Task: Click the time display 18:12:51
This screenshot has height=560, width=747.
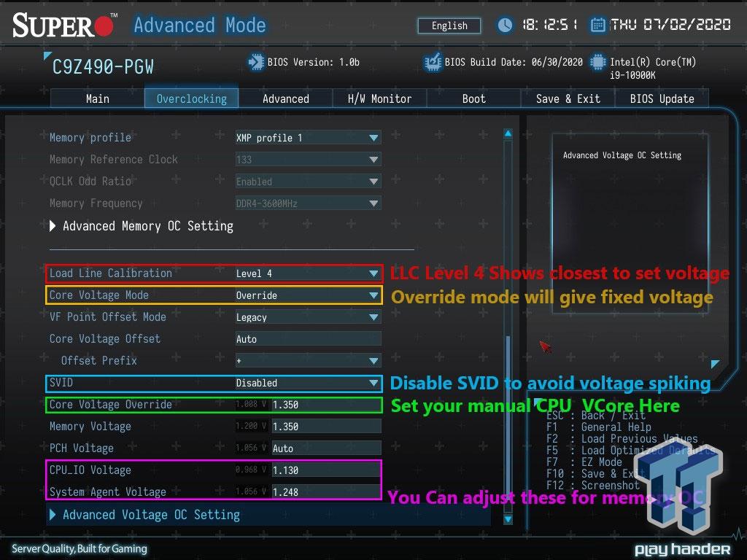Action: [550, 25]
